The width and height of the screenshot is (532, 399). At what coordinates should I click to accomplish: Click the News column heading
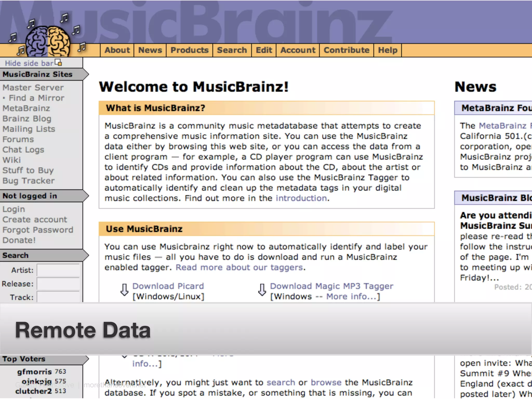pyautogui.click(x=475, y=87)
